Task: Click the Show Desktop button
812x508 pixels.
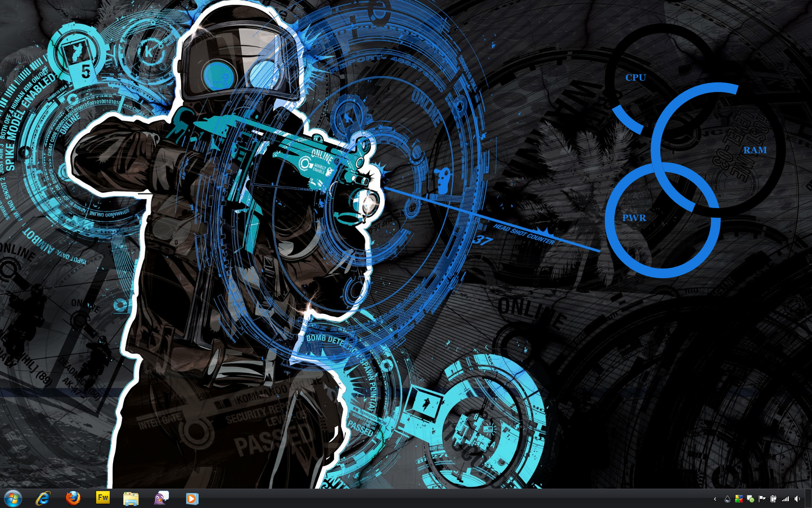Action: pos(809,499)
